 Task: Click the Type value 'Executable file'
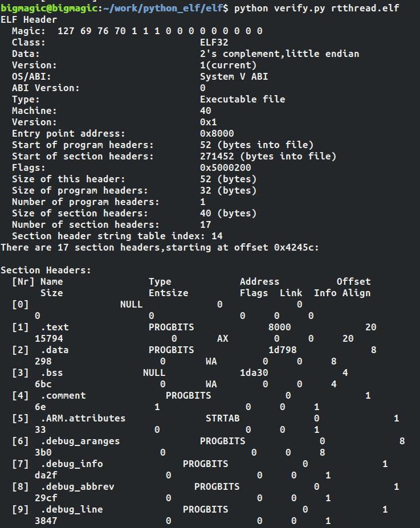[242, 99]
